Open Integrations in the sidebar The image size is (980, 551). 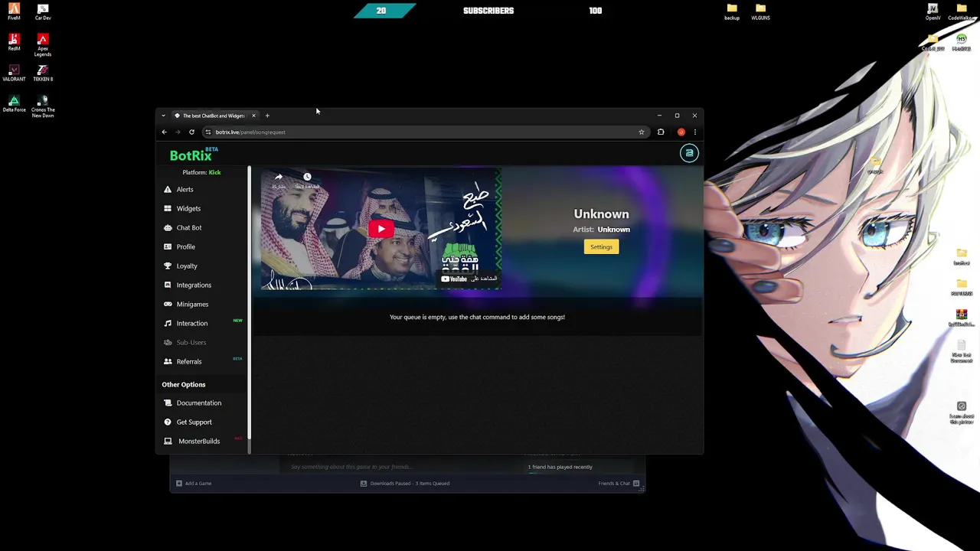194,285
